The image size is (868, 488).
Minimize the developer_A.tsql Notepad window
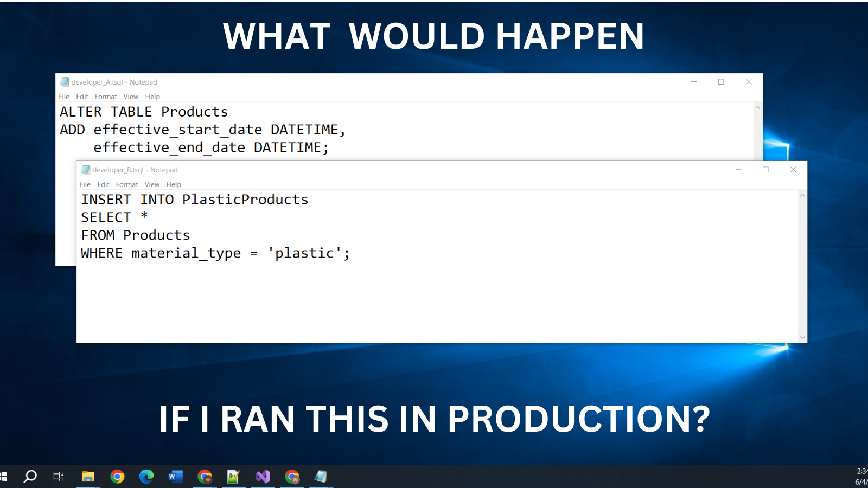[693, 82]
